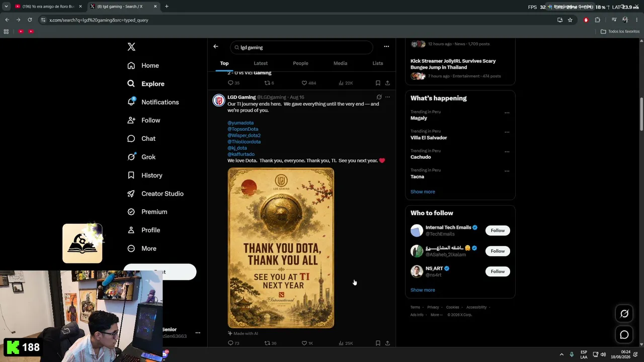This screenshot has height=362, width=644.
Task: Reload the page in the browser toolbar
Action: [30, 20]
